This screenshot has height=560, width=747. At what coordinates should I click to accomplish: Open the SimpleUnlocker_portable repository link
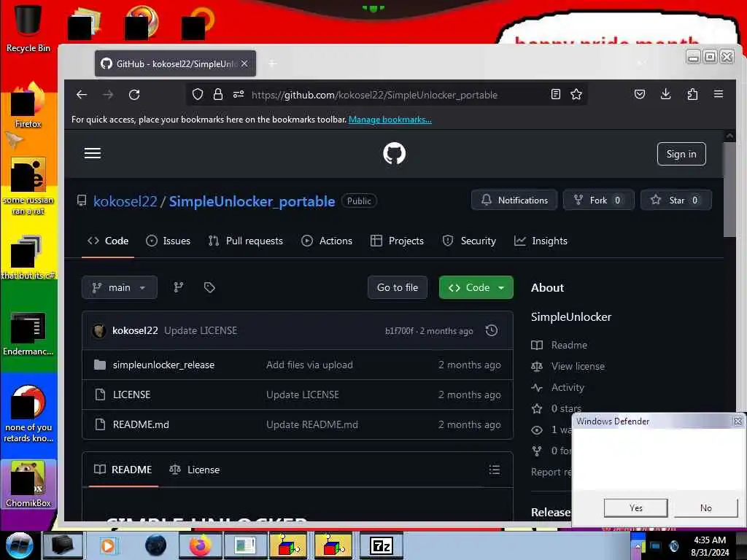pyautogui.click(x=252, y=201)
